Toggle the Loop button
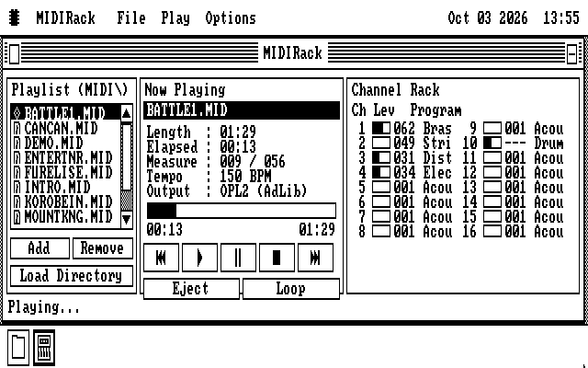This screenshot has width=588, height=368. coord(291,289)
